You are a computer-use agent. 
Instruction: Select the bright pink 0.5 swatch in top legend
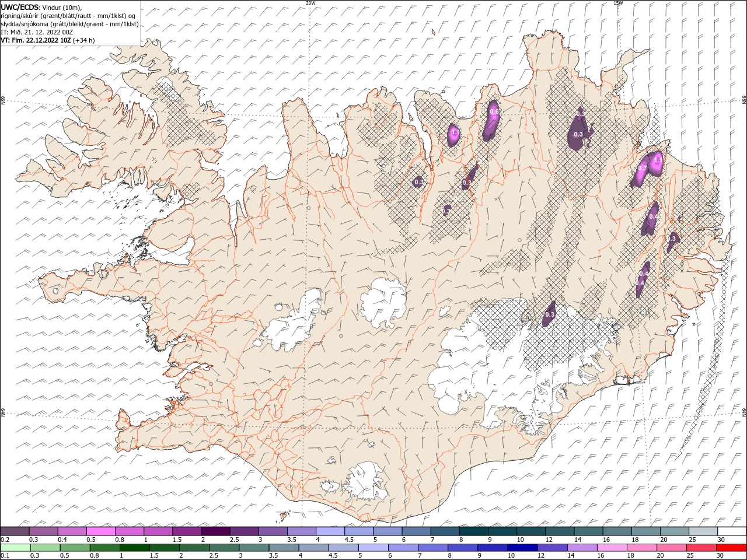(100, 531)
